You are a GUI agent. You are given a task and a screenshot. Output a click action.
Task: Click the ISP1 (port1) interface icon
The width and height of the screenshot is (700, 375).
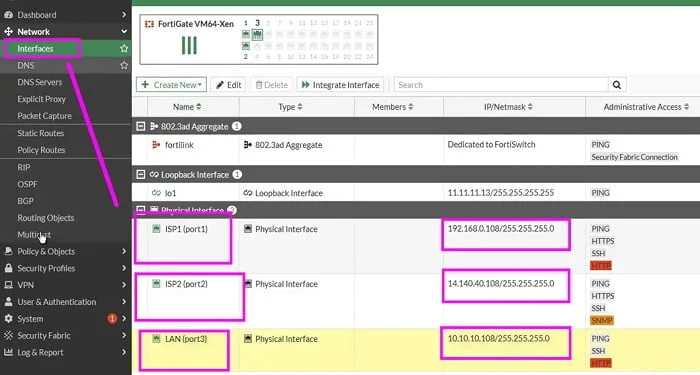(156, 229)
